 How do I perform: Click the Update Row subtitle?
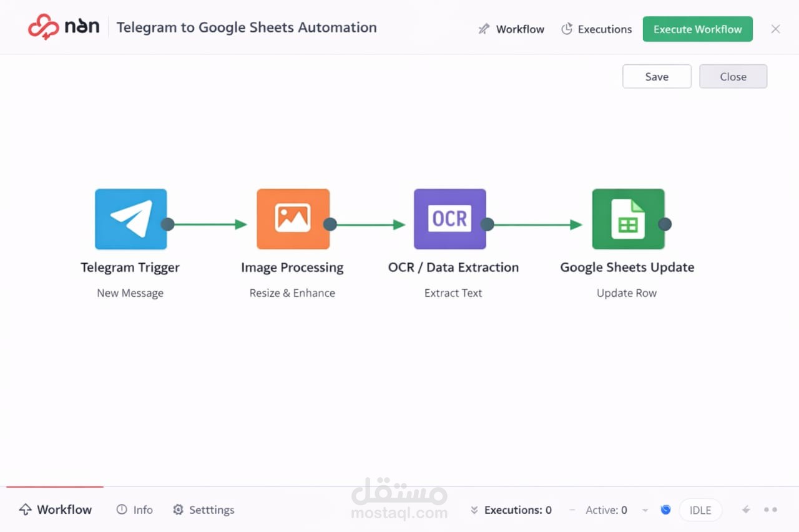tap(627, 293)
